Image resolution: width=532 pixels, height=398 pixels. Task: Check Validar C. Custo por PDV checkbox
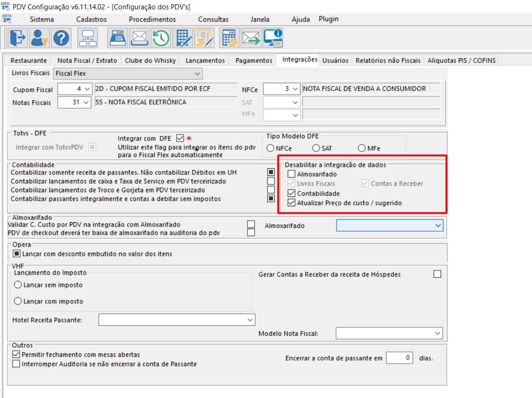click(251, 224)
